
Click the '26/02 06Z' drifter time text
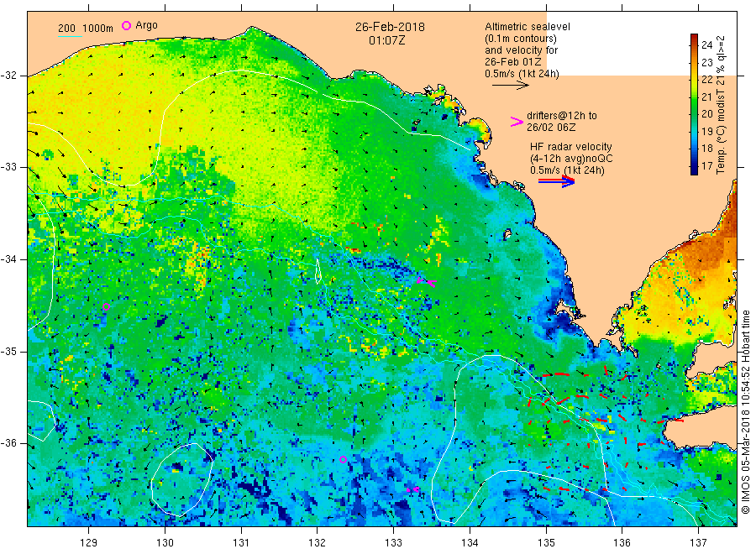pos(551,128)
